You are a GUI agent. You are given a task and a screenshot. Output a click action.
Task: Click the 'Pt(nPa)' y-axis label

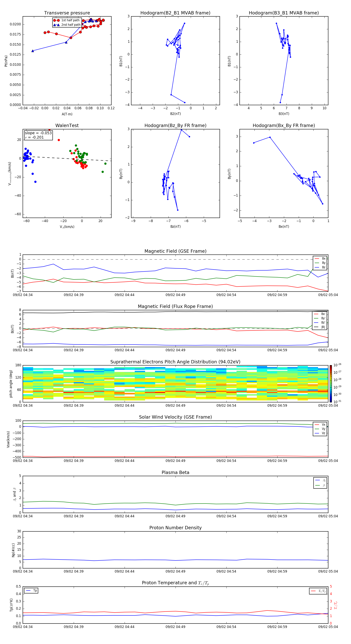6,61
